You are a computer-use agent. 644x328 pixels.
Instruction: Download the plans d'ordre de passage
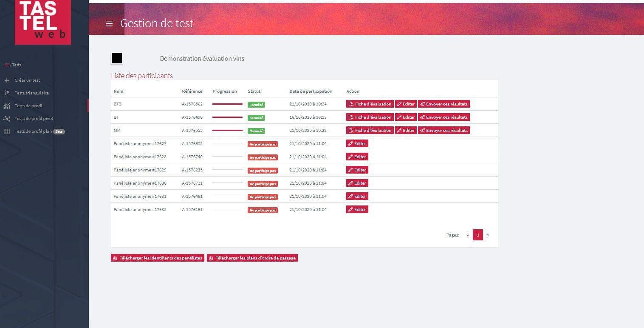coord(252,258)
